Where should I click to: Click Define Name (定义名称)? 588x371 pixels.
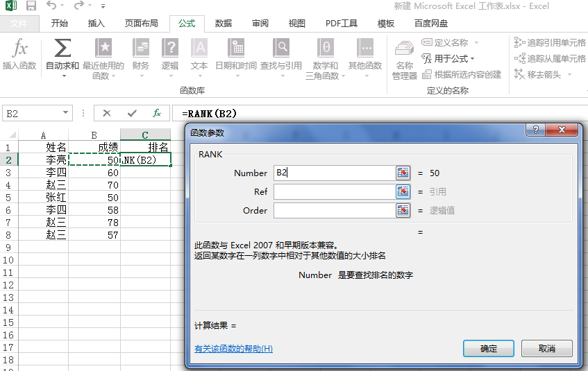[x=445, y=42]
